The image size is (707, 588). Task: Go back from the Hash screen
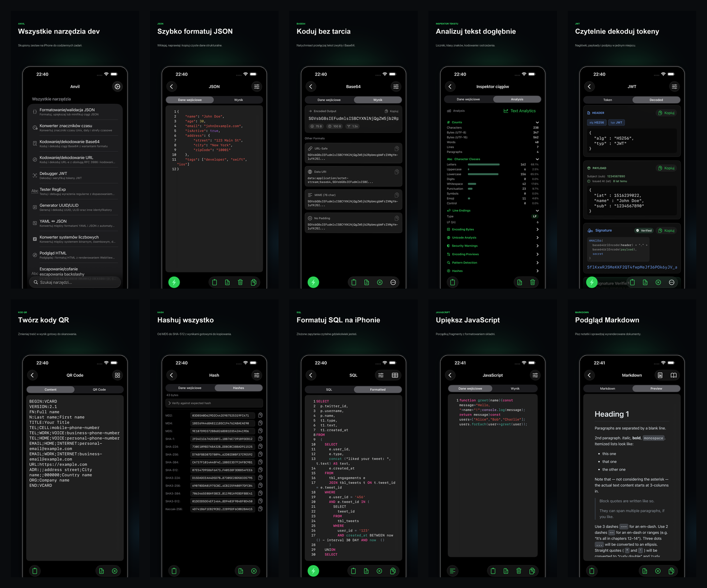pos(171,375)
